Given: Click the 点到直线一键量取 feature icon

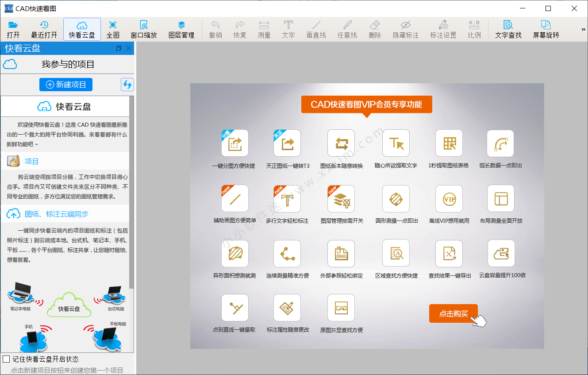Looking at the screenshot, I should [235, 308].
